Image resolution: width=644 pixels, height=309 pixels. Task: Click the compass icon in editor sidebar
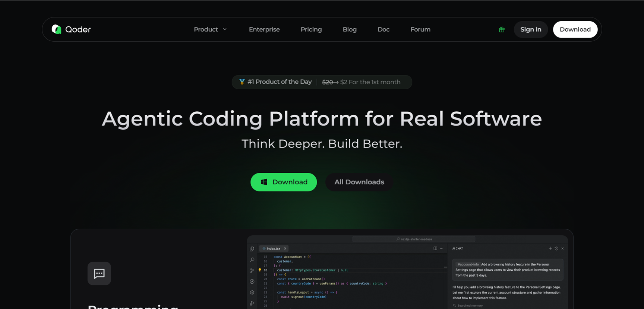[252, 281]
